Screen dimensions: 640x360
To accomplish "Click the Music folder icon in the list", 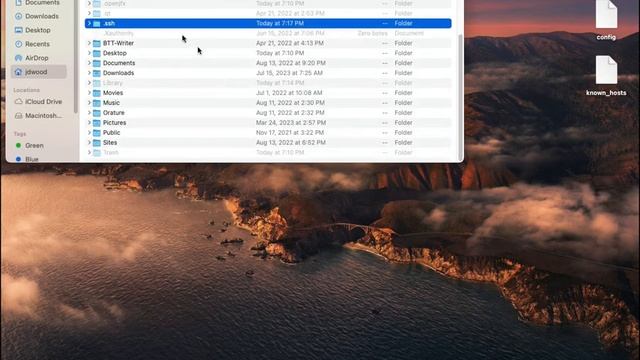I will 97,103.
